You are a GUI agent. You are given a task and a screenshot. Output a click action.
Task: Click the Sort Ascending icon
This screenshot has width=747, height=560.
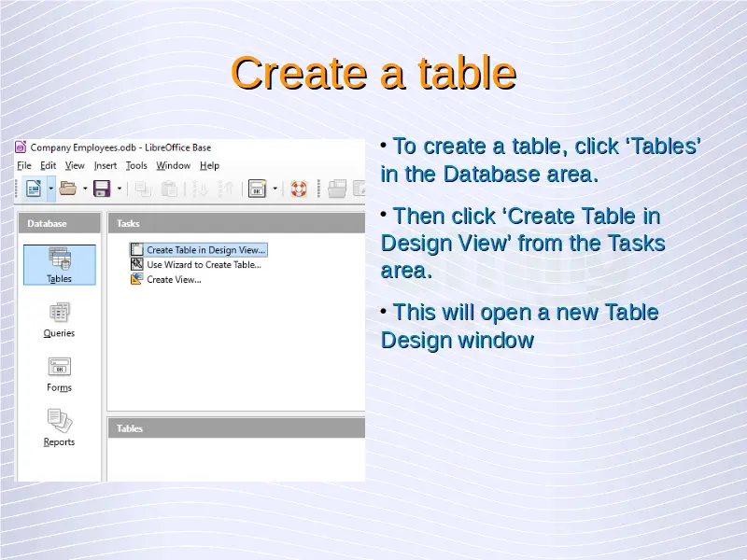click(x=201, y=189)
